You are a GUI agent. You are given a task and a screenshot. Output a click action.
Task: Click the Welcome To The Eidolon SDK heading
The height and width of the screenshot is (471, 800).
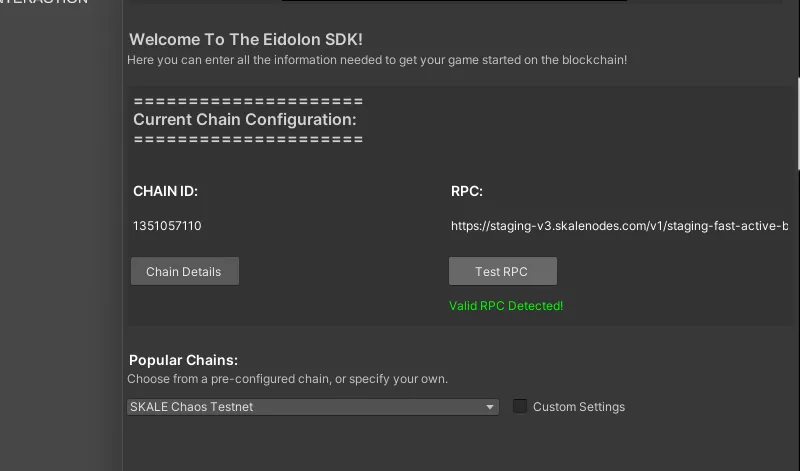[246, 40]
